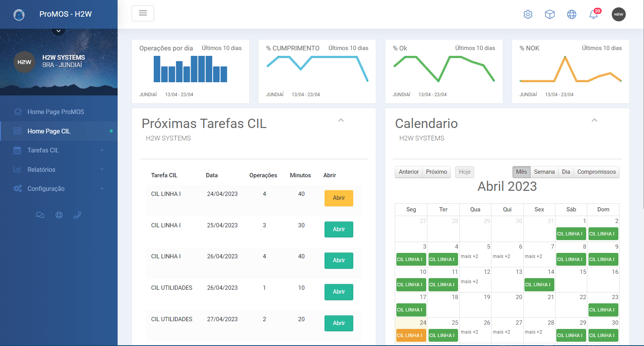644x346 pixels.
Task: Click the list icon beside Home Page CIL
Action: (x=17, y=131)
